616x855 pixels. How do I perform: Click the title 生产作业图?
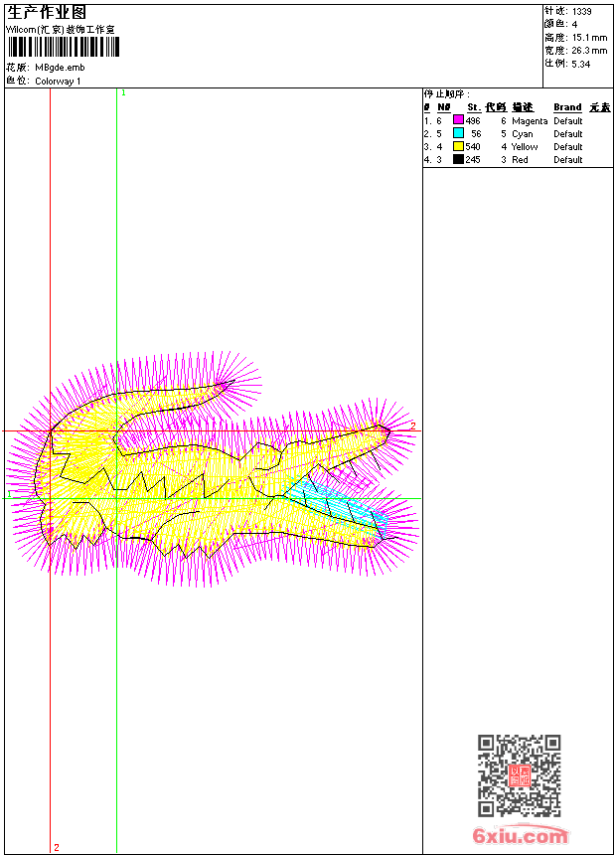tap(47, 12)
